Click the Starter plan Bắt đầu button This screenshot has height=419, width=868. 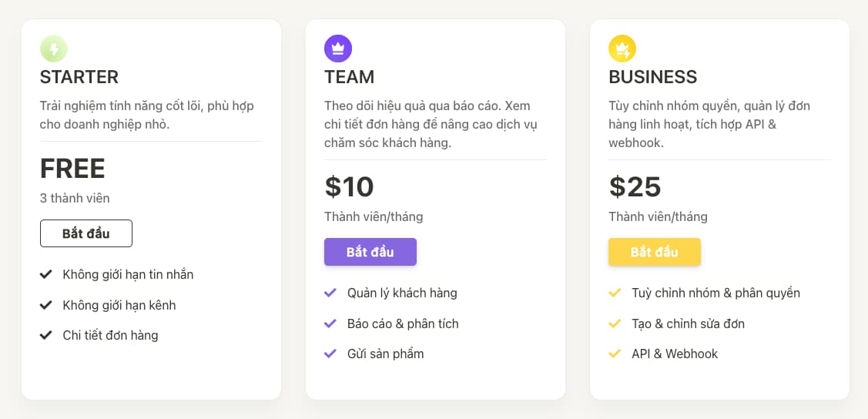coord(85,233)
